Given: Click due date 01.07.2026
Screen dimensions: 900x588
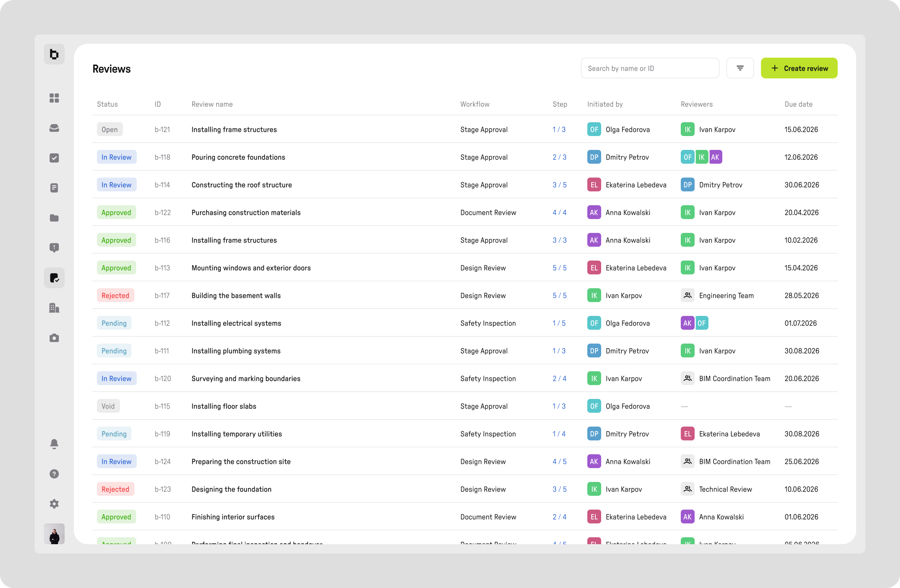Looking at the screenshot, I should click(x=800, y=323).
